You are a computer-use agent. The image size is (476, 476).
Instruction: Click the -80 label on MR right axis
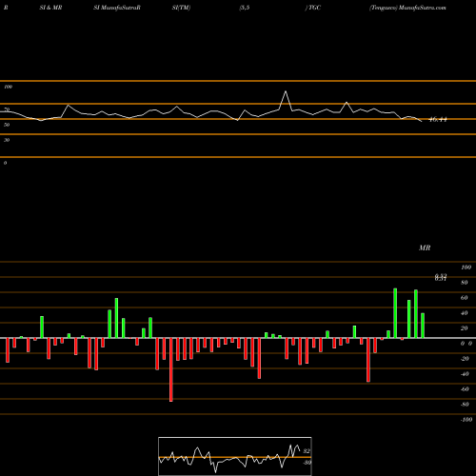[465, 405]
